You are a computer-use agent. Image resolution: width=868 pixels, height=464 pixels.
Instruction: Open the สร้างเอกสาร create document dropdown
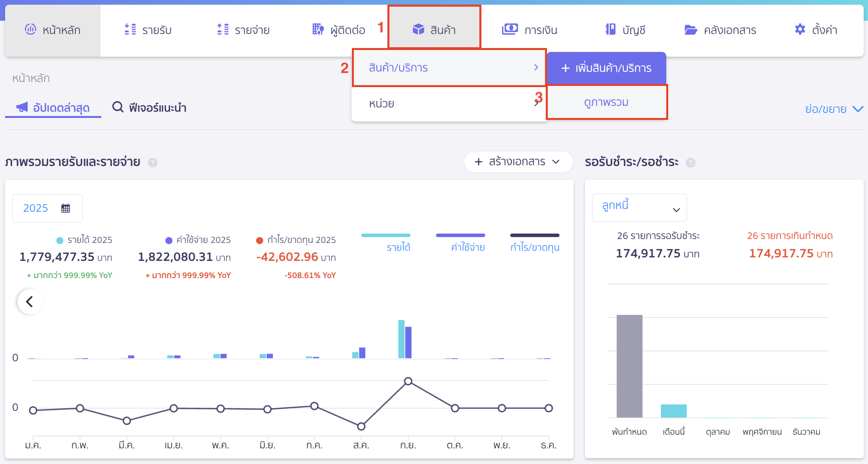(518, 162)
